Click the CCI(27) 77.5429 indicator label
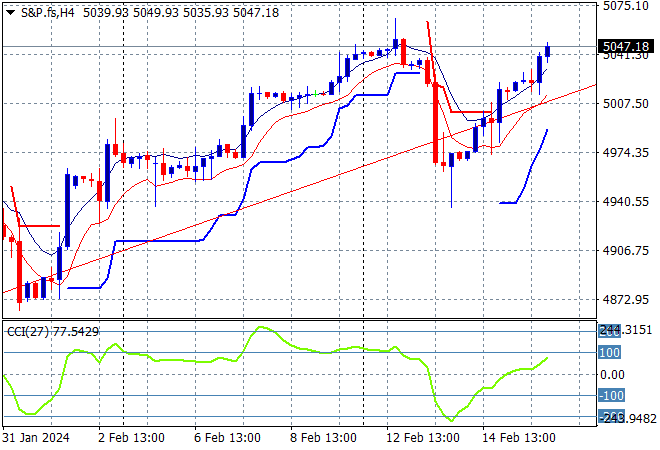 tap(53, 332)
